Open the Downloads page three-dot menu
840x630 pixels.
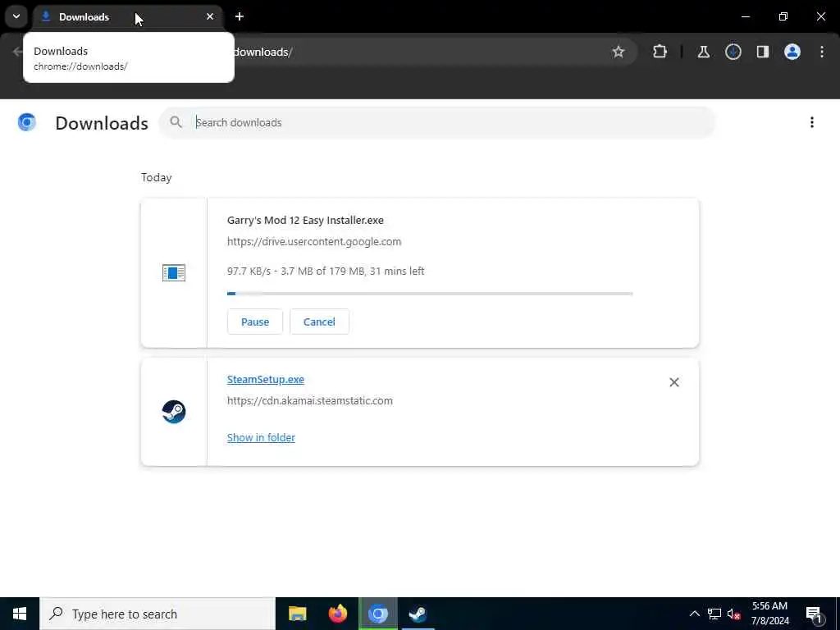tap(812, 123)
